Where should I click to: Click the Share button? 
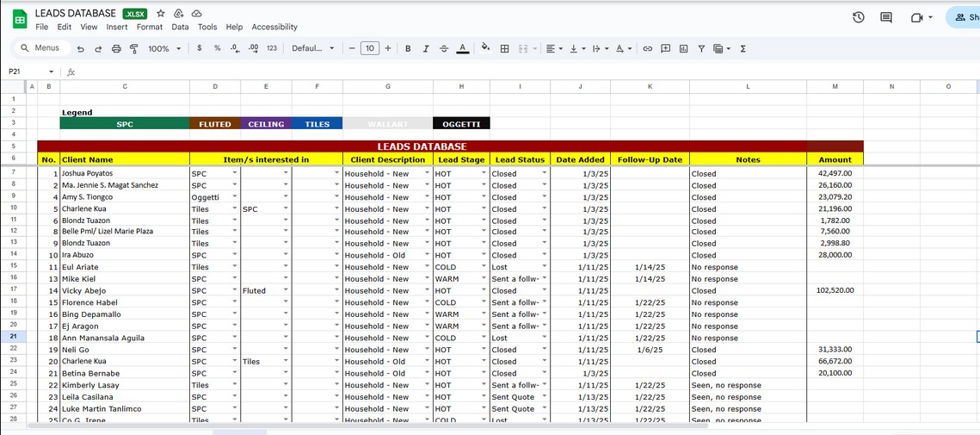coord(964,17)
